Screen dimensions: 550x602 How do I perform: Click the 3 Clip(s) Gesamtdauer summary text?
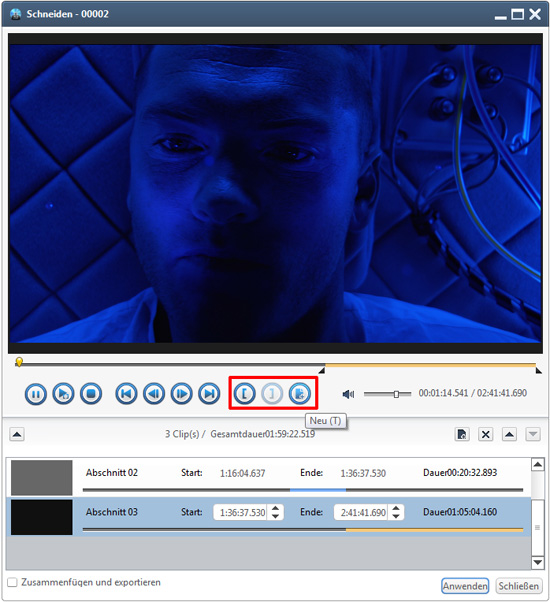pos(240,434)
